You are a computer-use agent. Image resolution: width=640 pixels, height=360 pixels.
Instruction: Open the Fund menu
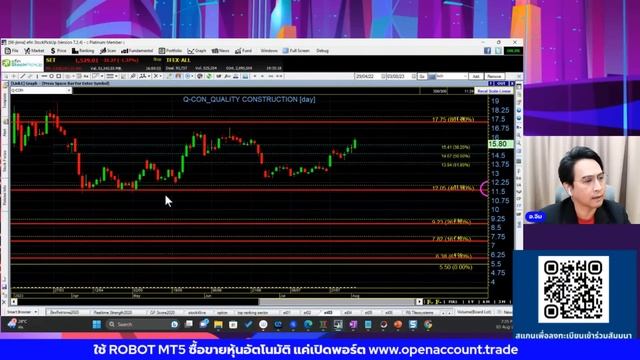click(x=243, y=51)
